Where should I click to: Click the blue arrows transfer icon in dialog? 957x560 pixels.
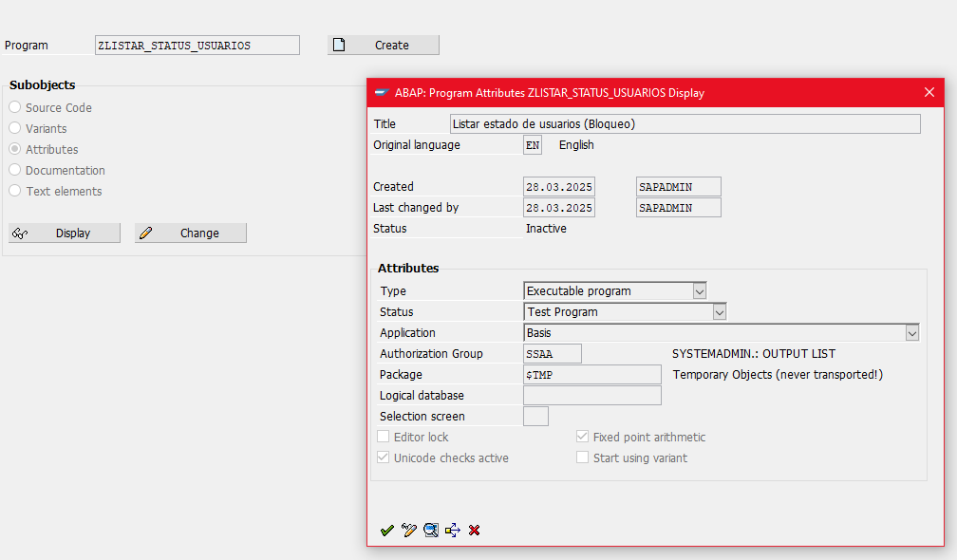[x=453, y=531]
